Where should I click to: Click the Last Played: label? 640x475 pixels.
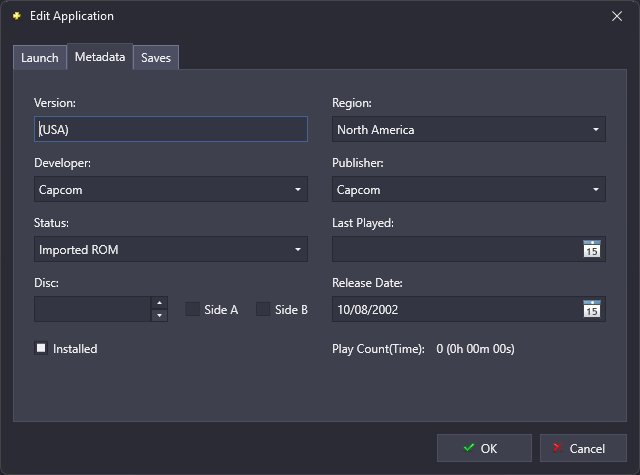(x=363, y=223)
